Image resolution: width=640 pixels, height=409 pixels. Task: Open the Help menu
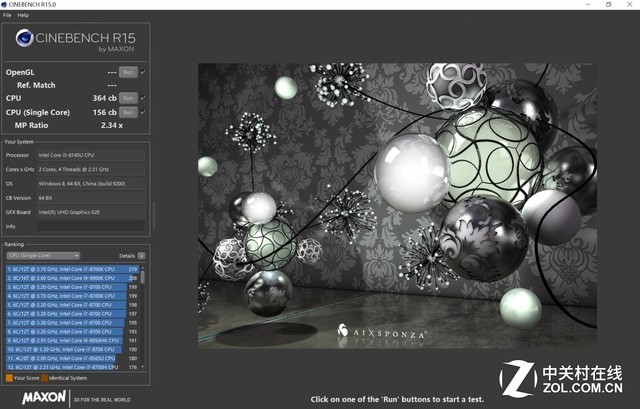[23, 16]
